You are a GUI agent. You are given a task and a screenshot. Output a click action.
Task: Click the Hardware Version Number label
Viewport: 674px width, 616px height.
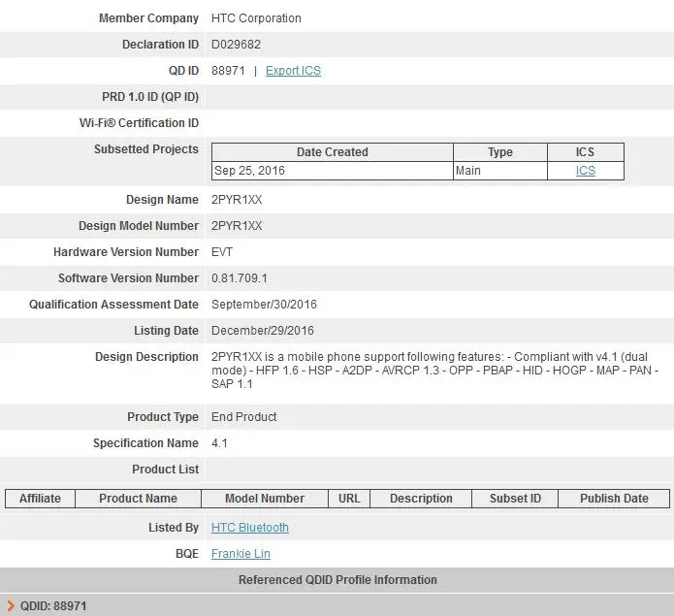click(126, 252)
